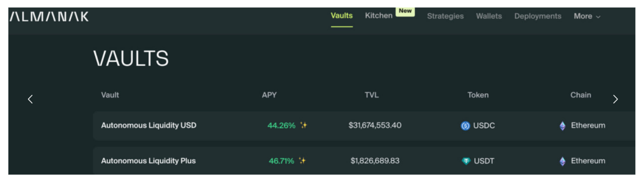Sort vaults by TVL column header
The height and width of the screenshot is (181, 644).
(x=372, y=95)
